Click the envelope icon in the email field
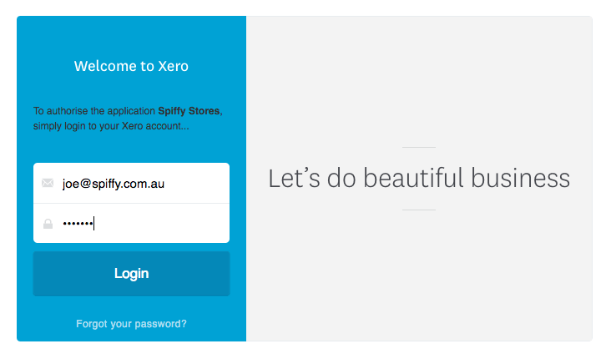 tap(48, 183)
